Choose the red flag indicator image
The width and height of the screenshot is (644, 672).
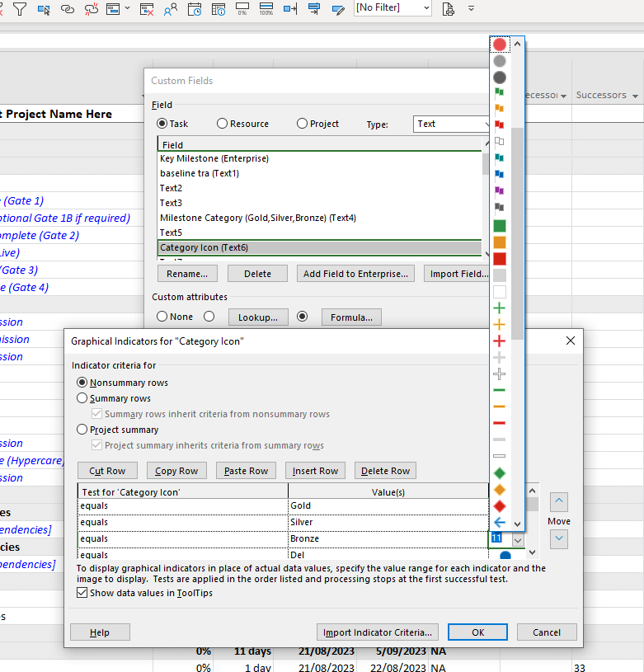[499, 125]
